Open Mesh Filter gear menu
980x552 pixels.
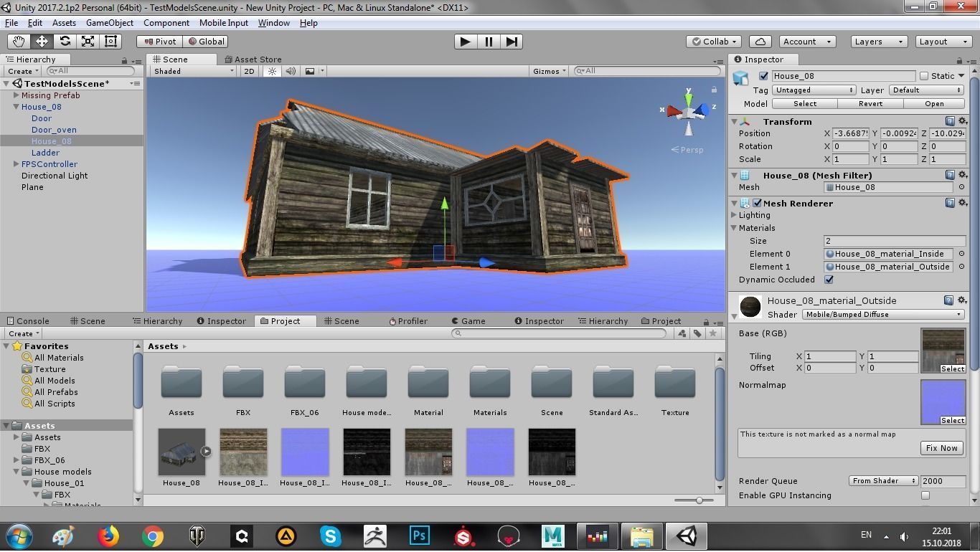(963, 175)
